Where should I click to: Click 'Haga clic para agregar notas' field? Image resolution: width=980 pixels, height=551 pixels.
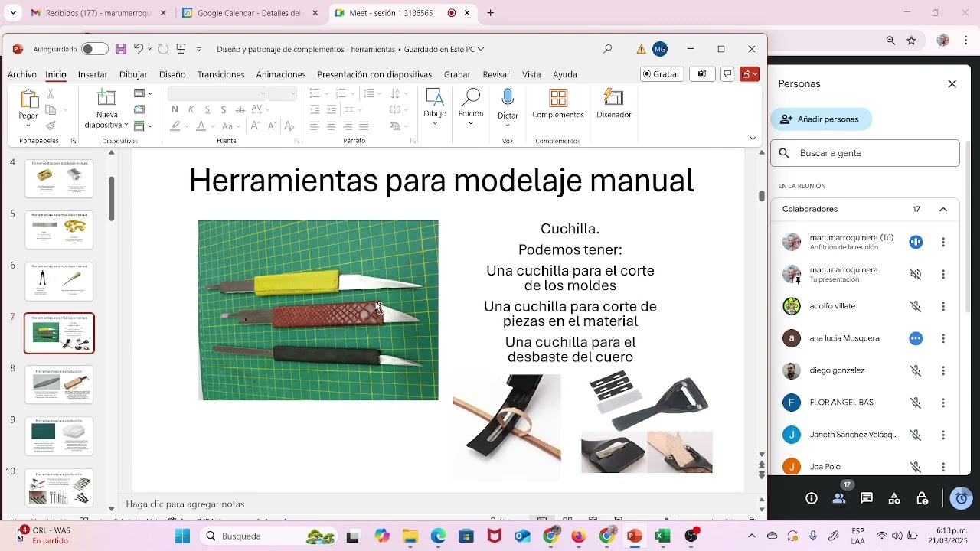coord(185,504)
